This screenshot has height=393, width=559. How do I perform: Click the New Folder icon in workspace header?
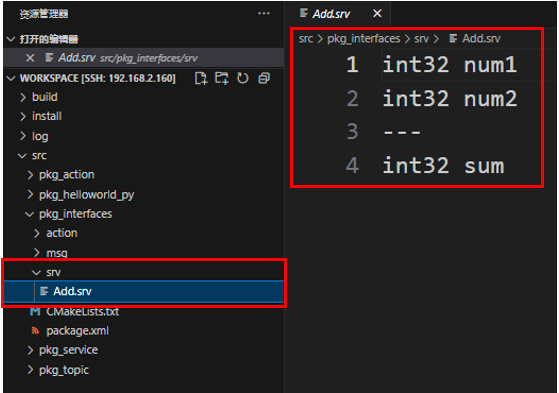(222, 78)
